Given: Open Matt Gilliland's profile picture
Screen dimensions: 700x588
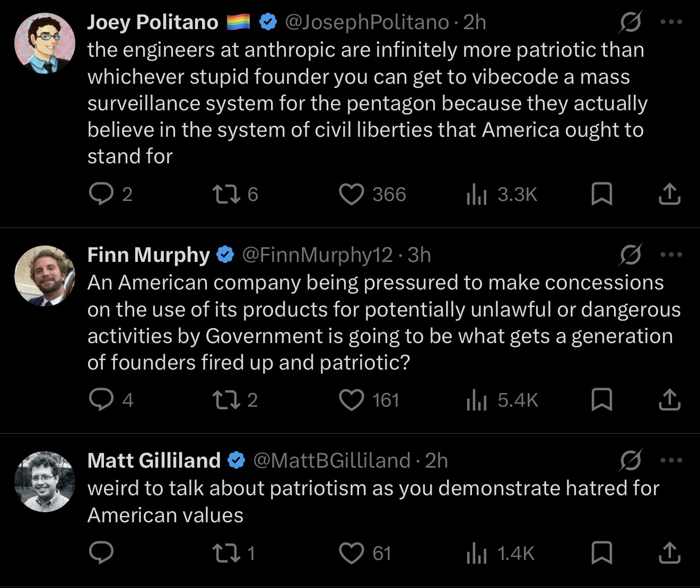Looking at the screenshot, I should [45, 481].
